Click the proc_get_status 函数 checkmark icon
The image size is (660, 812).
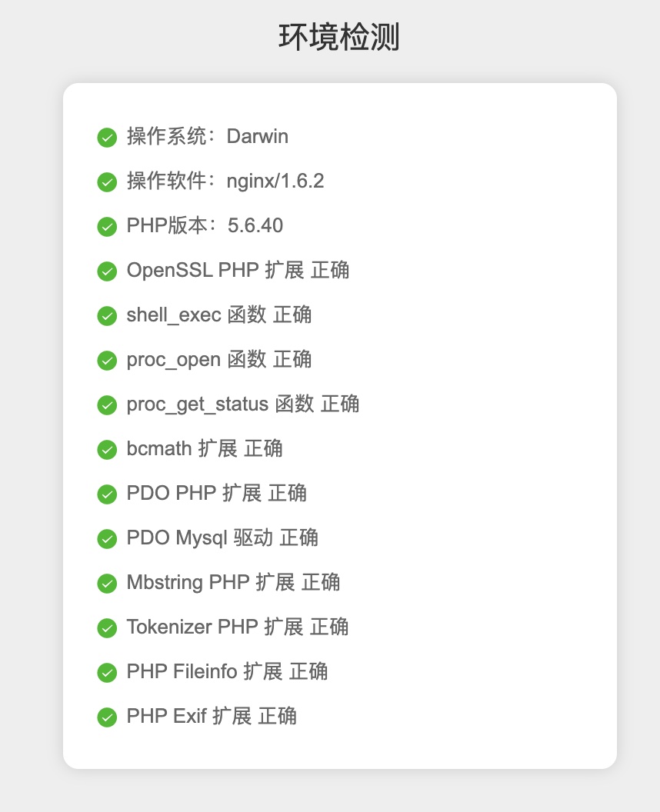(107, 405)
